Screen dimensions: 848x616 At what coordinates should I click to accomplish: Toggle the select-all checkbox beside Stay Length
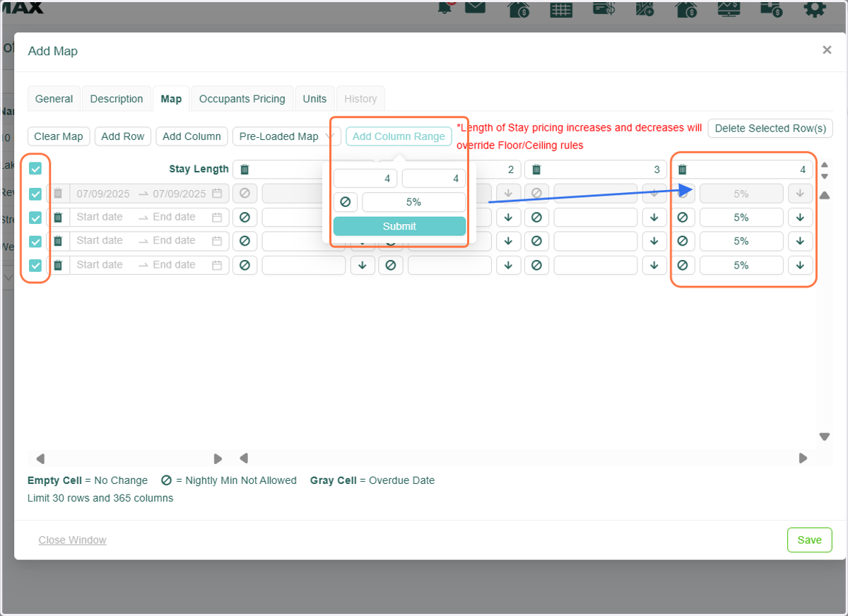(x=35, y=169)
